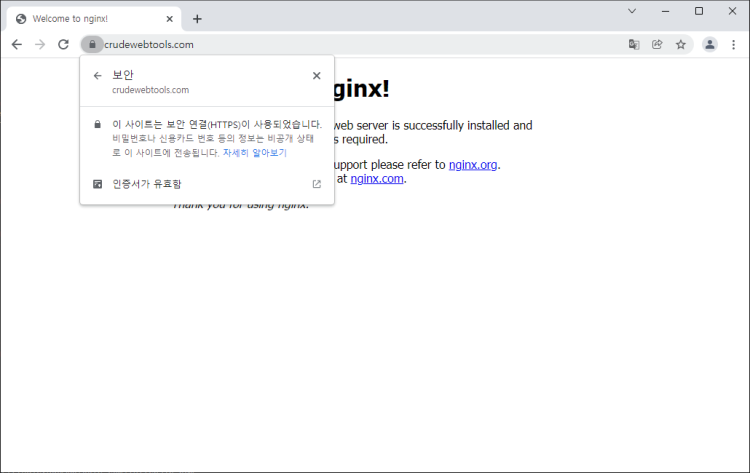Reload the current page
The width and height of the screenshot is (750, 473).
tap(63, 44)
